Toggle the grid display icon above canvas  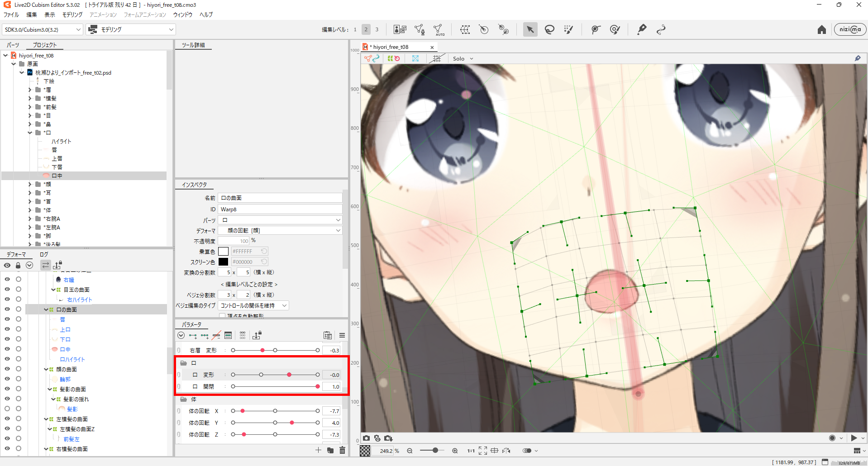(437, 58)
